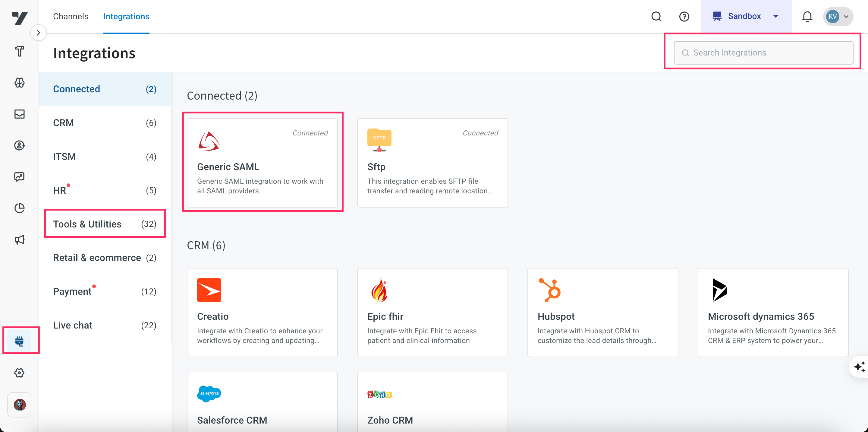Open the Epic fhir integration card
The image size is (868, 432).
432,312
